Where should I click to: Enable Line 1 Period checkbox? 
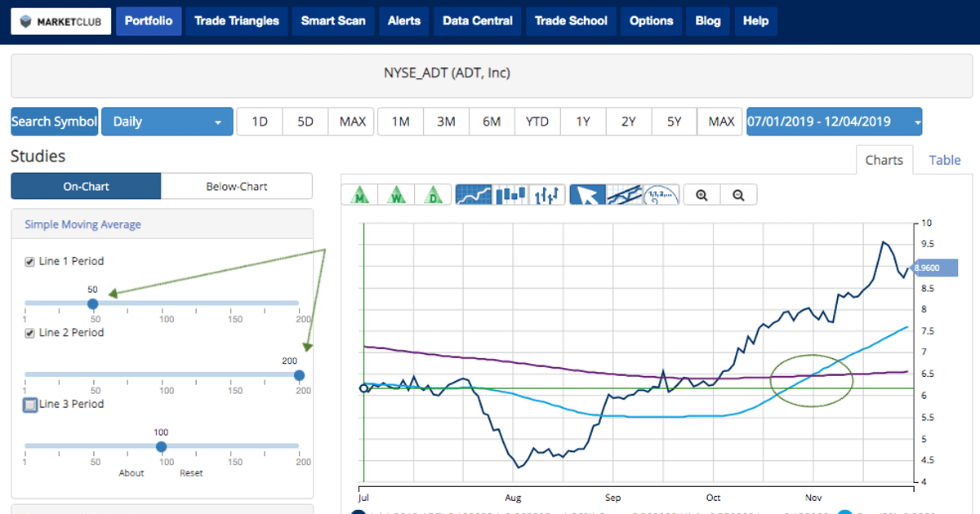tap(30, 262)
